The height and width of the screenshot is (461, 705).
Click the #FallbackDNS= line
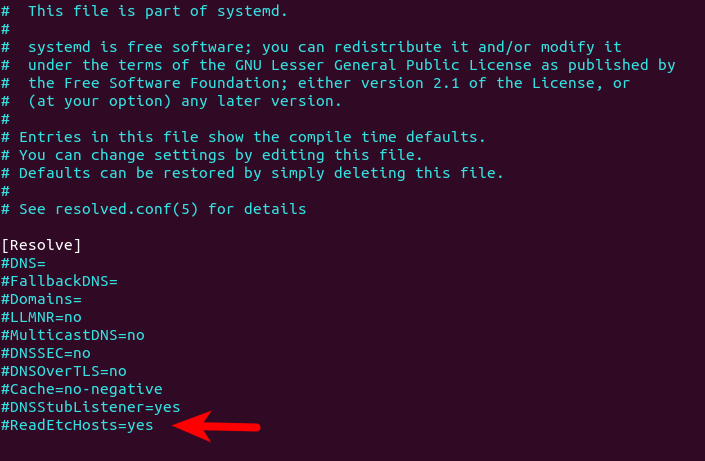[59, 281]
